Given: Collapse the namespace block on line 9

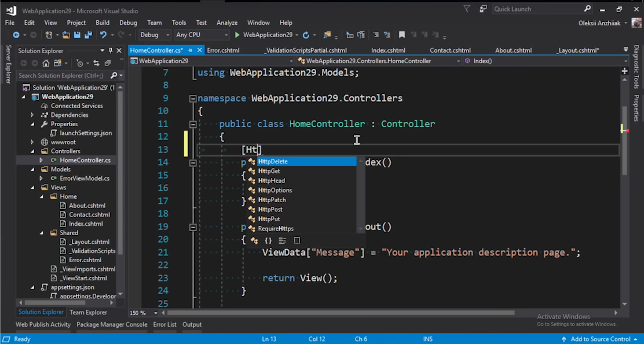Looking at the screenshot, I should (193, 98).
